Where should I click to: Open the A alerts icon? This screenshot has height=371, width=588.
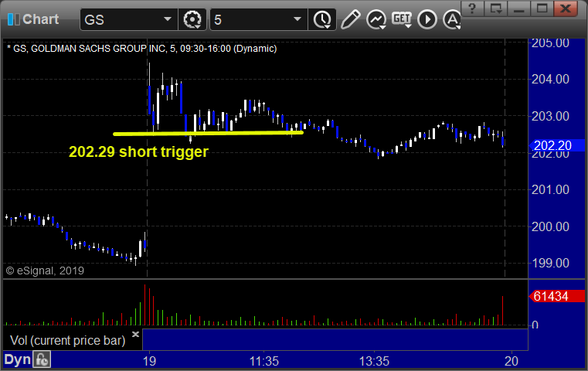[x=452, y=19]
